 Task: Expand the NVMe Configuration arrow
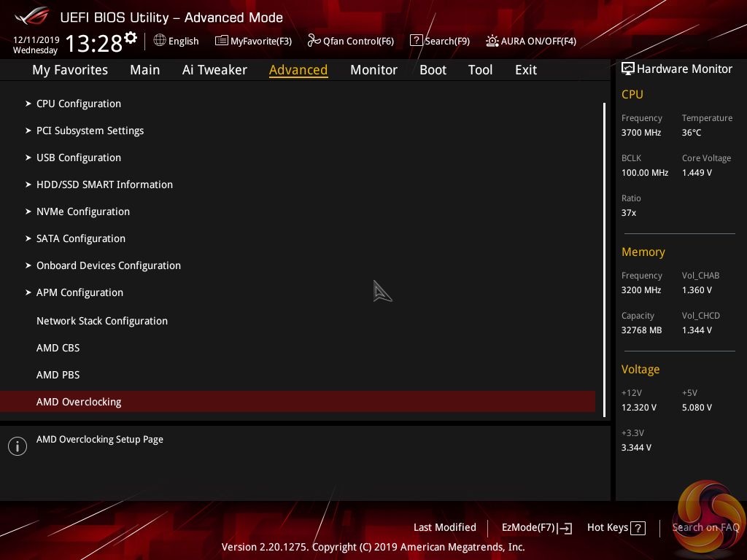tap(28, 211)
